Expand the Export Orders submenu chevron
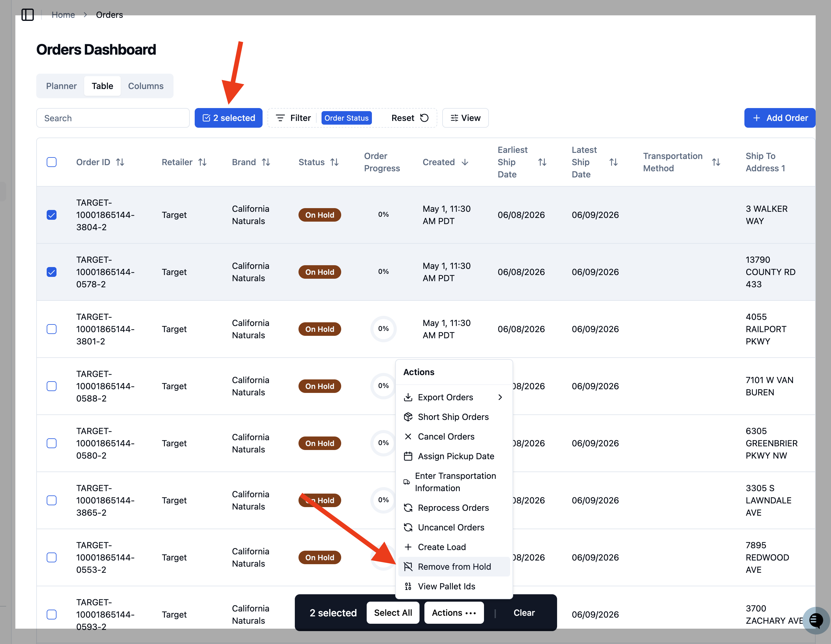Viewport: 831px width, 644px height. pos(500,397)
